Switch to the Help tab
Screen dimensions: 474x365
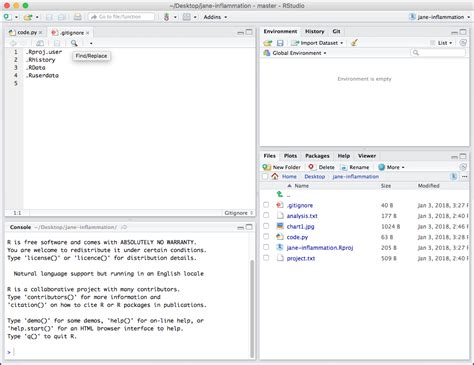coord(344,156)
